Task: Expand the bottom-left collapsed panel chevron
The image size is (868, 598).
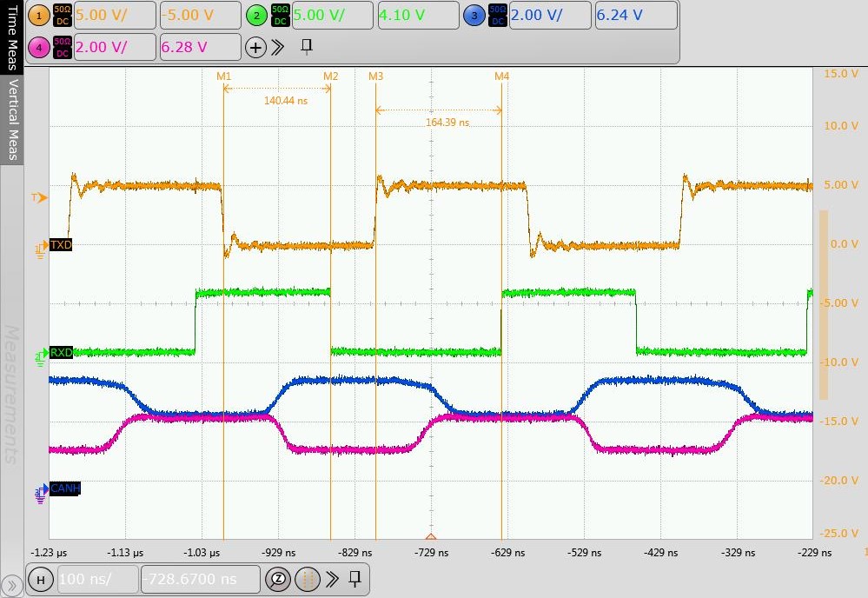Action: pyautogui.click(x=11, y=587)
